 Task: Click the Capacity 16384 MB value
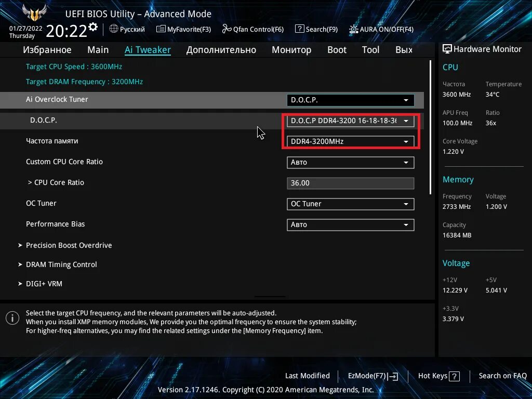(457, 235)
